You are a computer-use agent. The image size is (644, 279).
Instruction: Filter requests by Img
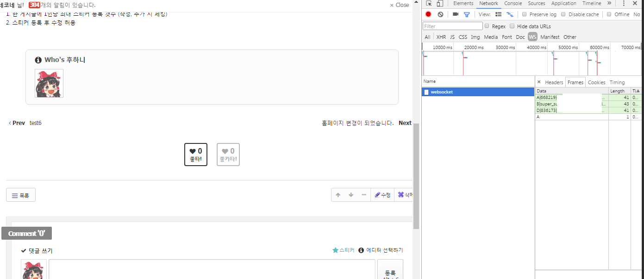point(475,37)
